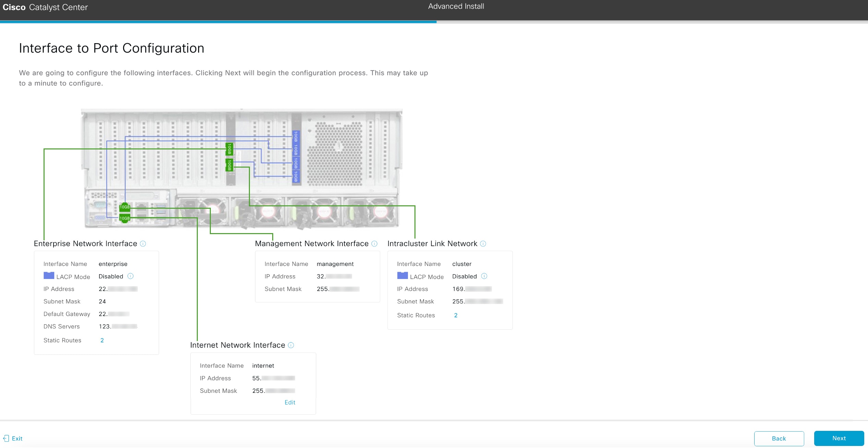Open Static Routes link in Intracluster card
868x448 pixels.
click(x=456, y=315)
